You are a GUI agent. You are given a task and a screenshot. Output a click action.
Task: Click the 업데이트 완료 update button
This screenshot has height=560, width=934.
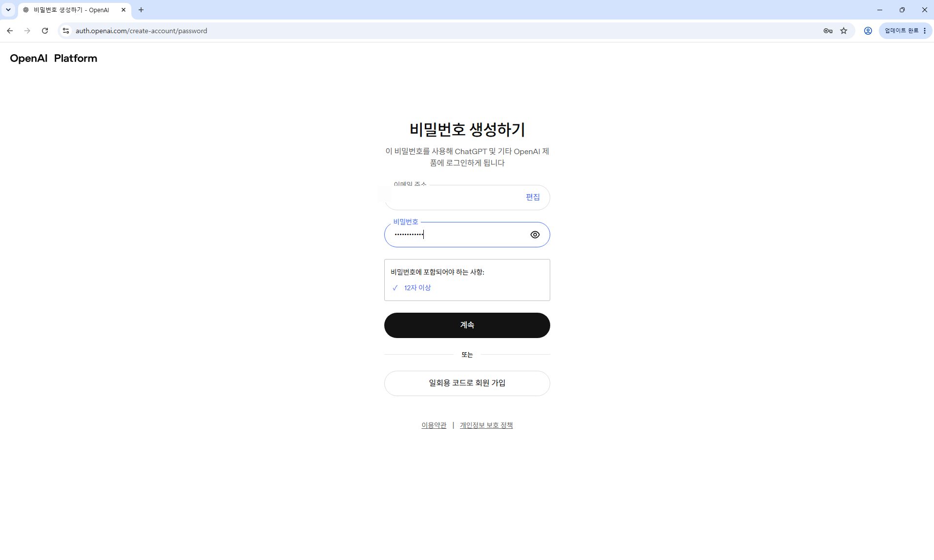coord(901,31)
